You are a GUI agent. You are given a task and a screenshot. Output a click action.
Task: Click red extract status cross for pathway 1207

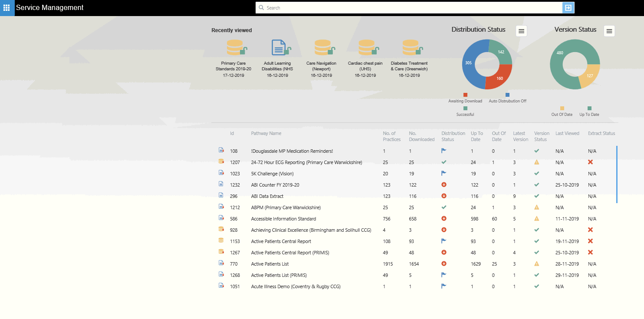[590, 162]
